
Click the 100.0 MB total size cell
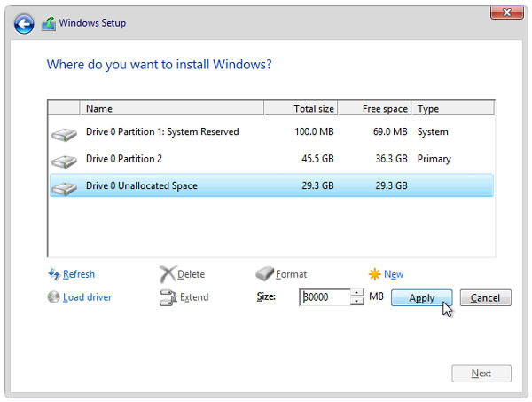(314, 131)
